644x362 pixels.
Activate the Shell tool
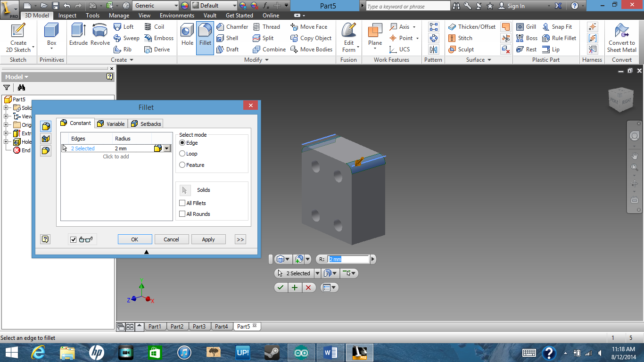pyautogui.click(x=229, y=38)
